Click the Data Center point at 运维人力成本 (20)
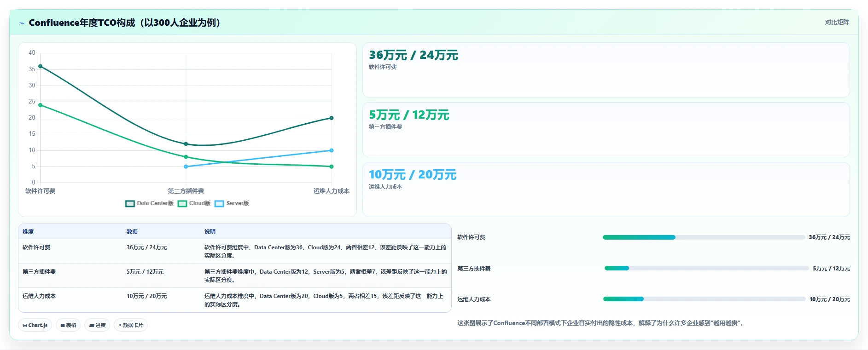Screen dimensions: 868x350 pos(332,118)
